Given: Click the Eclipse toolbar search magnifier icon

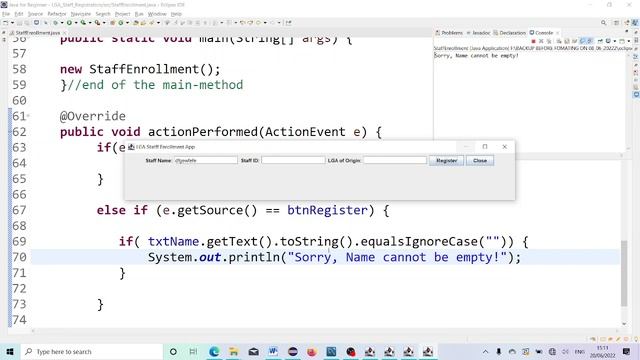Looking at the screenshot, I should [x=603, y=23].
